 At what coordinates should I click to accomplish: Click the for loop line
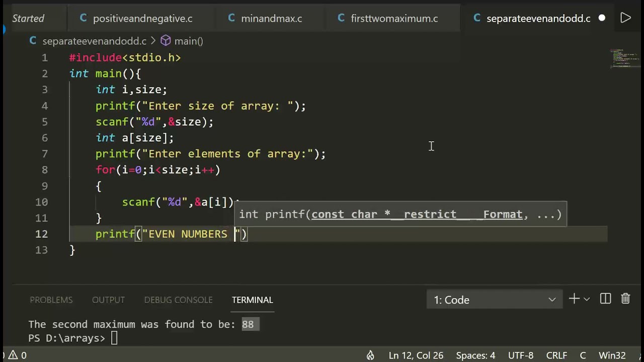click(x=158, y=170)
